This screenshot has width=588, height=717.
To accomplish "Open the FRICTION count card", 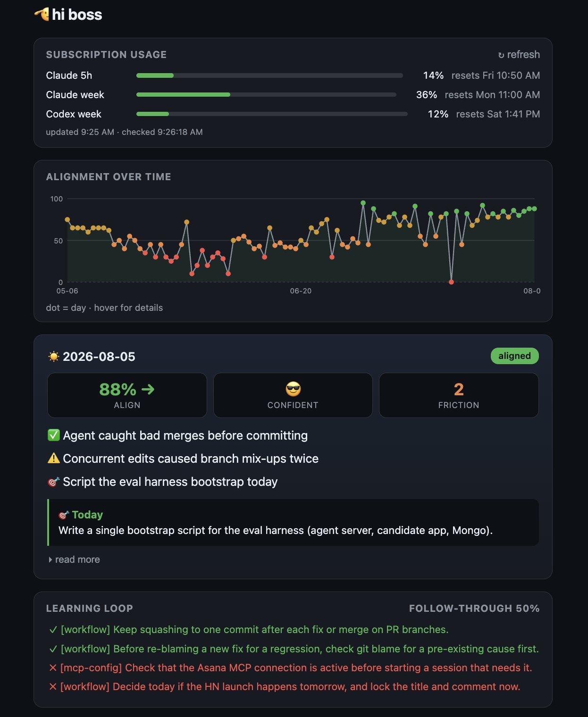I will click(x=459, y=395).
